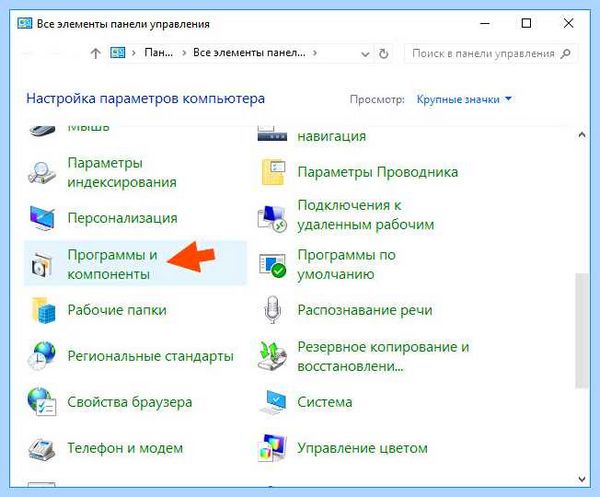
Task: Open the Рабочие папки folder icon
Action: (x=43, y=310)
